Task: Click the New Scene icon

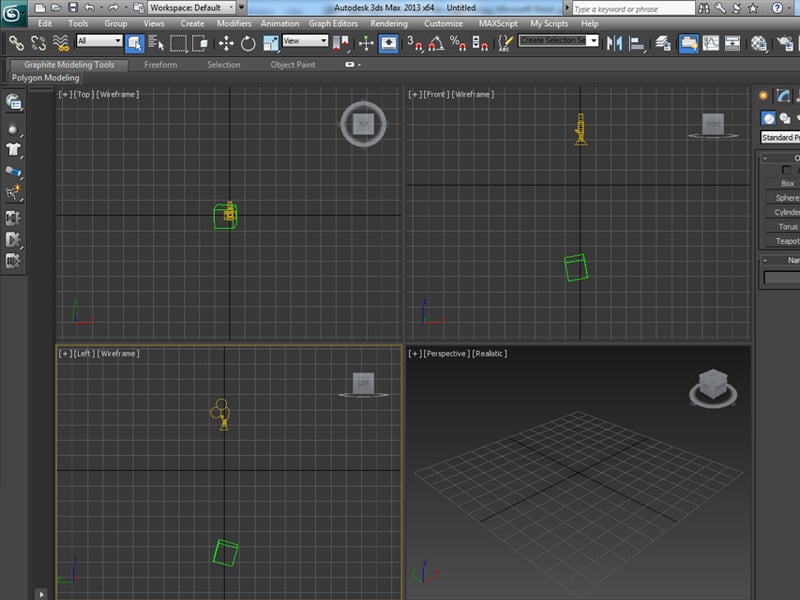Action: click(x=40, y=8)
